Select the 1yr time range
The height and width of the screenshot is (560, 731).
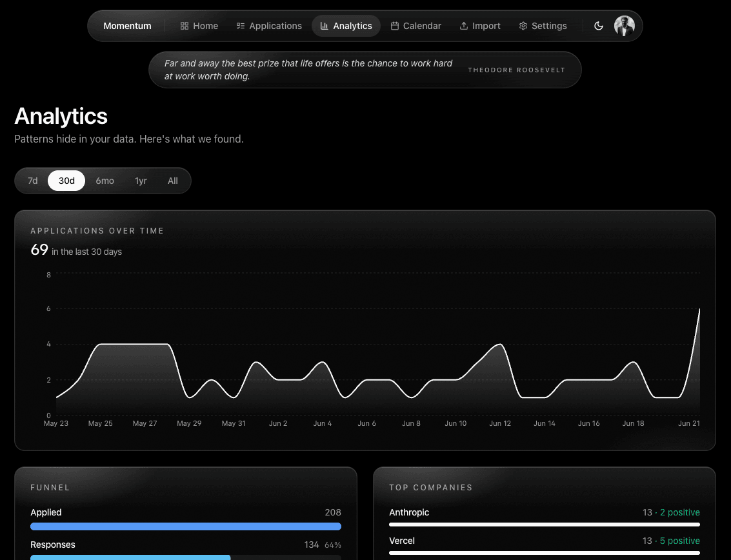tap(141, 181)
